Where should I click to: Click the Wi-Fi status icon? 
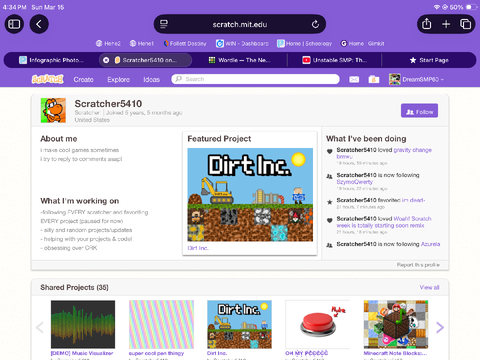point(437,7)
